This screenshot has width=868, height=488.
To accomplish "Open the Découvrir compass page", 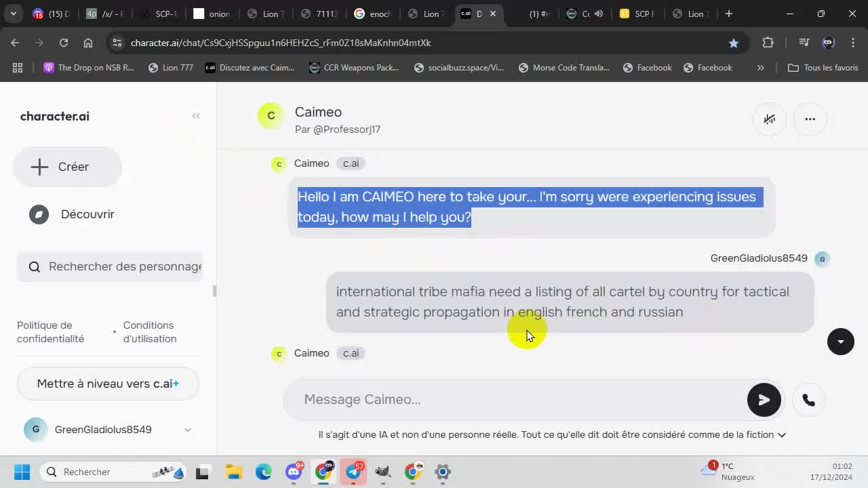I will 73,214.
